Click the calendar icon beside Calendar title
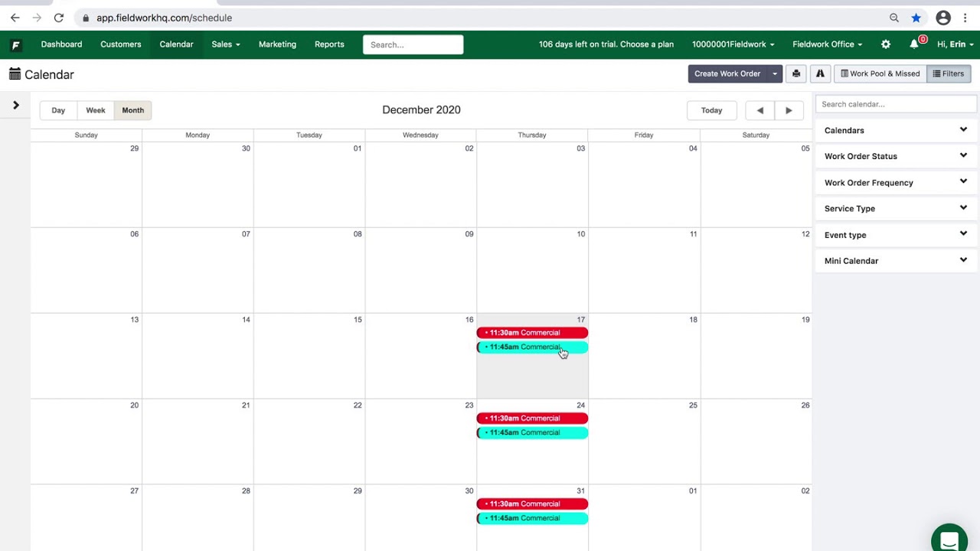The height and width of the screenshot is (551, 980). click(x=15, y=74)
